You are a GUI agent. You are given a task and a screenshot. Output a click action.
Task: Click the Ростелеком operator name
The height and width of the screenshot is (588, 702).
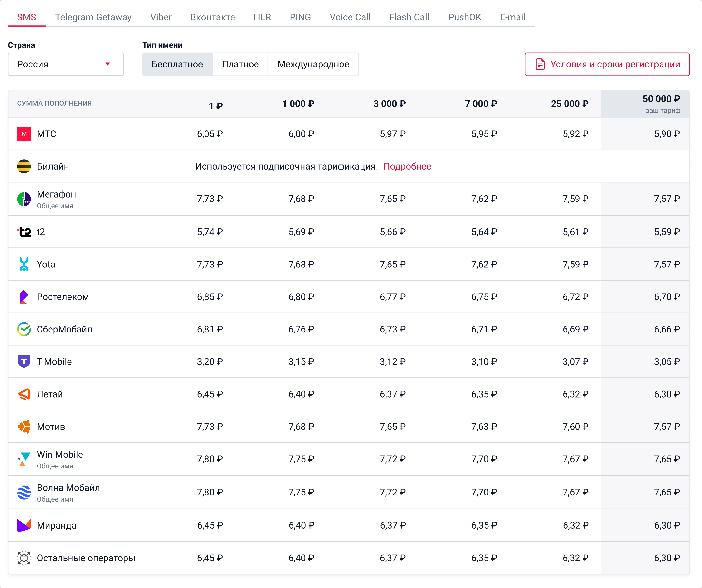click(x=63, y=297)
